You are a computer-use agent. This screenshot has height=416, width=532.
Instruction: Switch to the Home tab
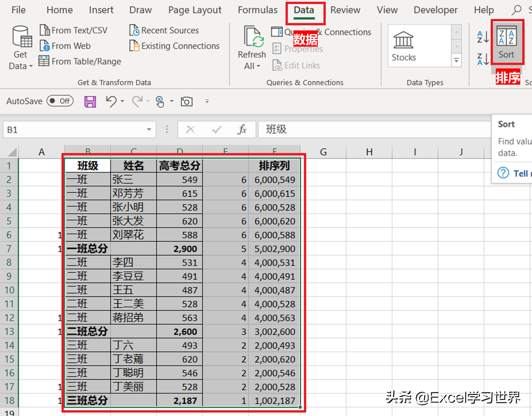point(59,10)
